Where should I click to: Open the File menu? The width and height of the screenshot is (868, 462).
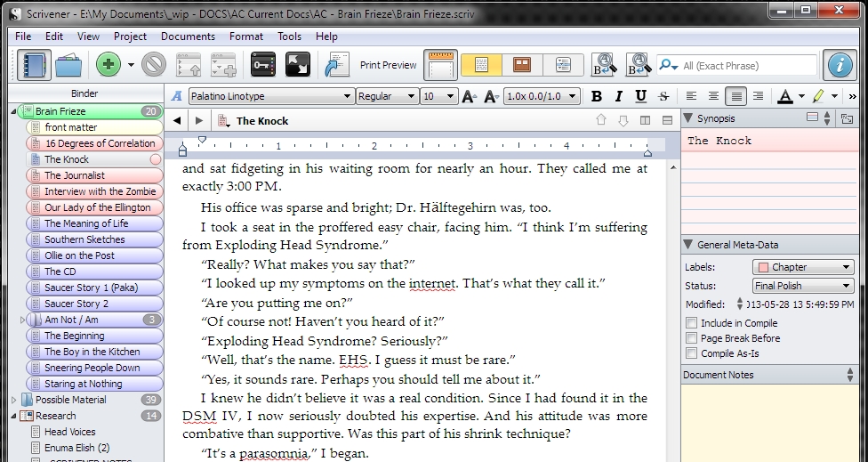(23, 36)
